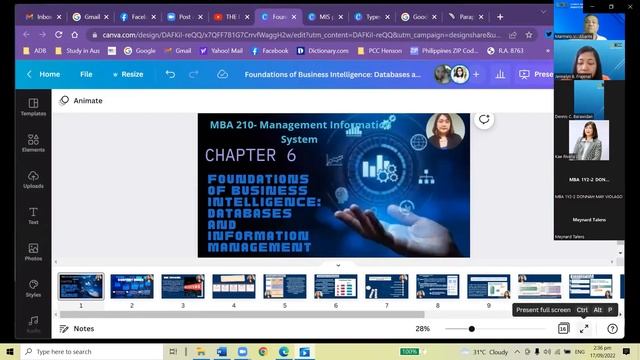640x360 pixels.
Task: Open the notification center icon
Action: click(x=626, y=351)
